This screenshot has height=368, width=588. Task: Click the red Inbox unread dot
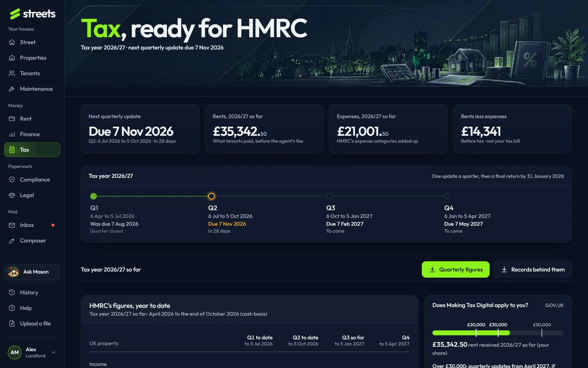(53, 225)
